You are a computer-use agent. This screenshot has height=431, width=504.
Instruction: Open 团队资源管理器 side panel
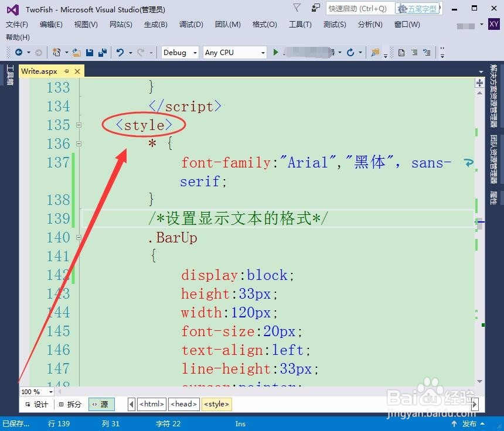(x=493, y=159)
